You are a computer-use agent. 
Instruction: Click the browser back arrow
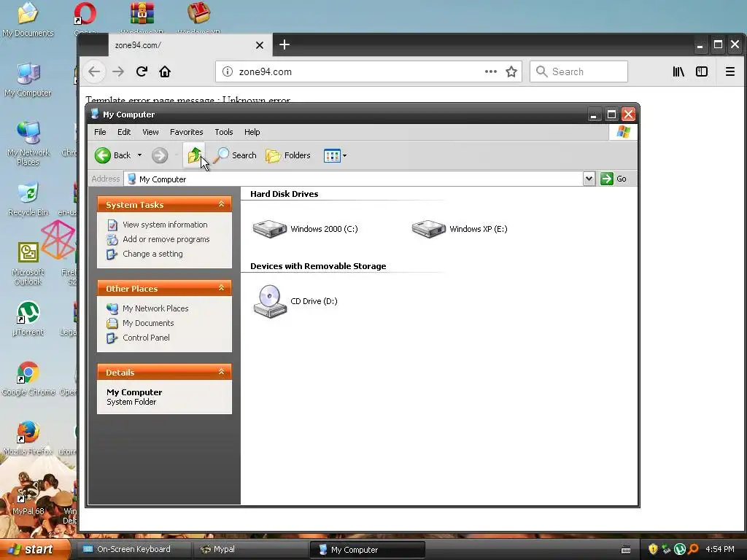tap(94, 71)
